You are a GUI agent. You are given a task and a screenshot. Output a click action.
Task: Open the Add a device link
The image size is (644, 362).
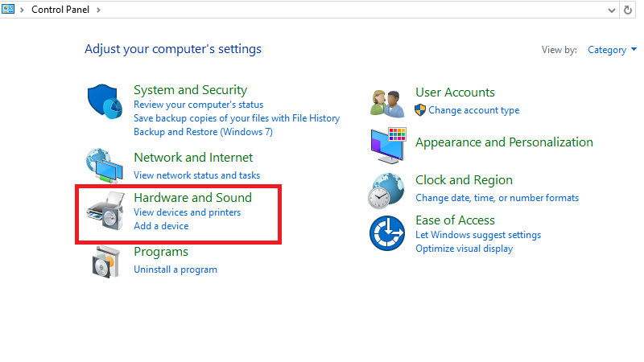161,226
